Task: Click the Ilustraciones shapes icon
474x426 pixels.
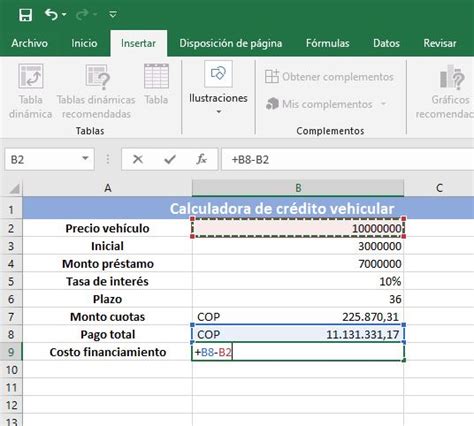Action: [218, 74]
